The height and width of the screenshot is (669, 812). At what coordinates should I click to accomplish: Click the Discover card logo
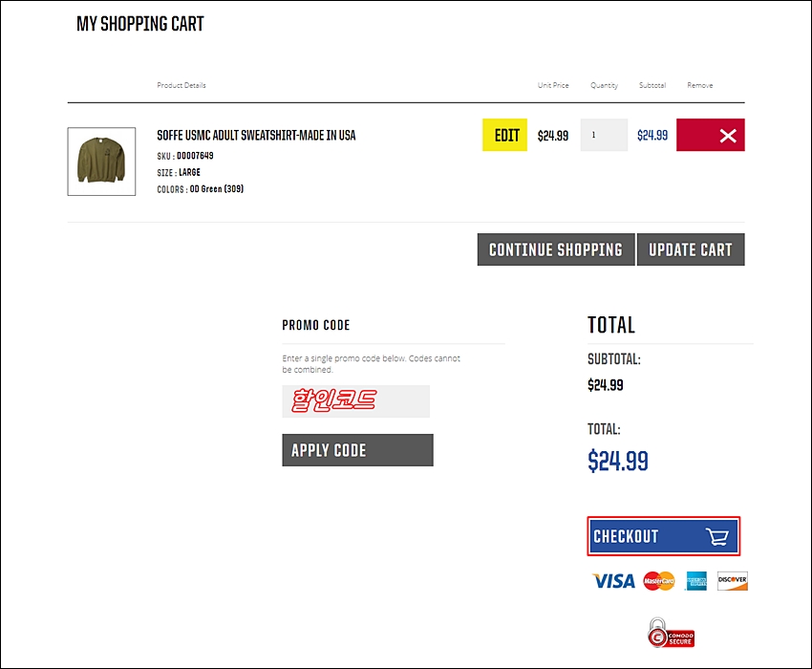point(733,581)
